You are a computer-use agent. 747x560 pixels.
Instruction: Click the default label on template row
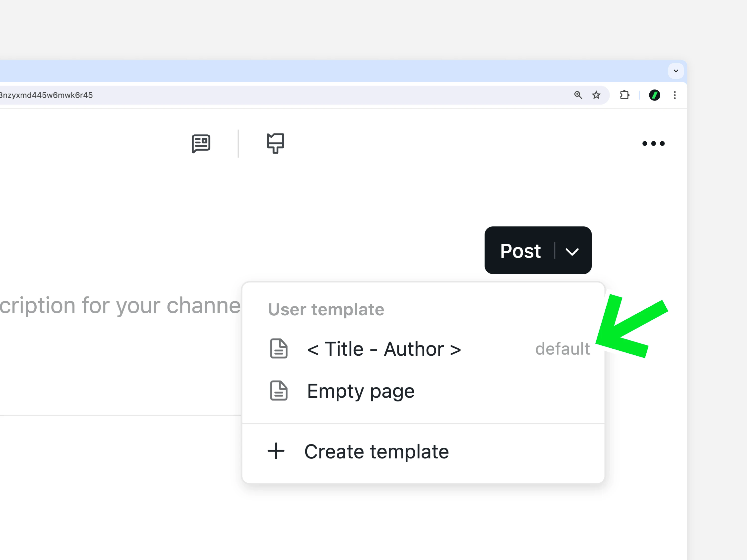[562, 349]
